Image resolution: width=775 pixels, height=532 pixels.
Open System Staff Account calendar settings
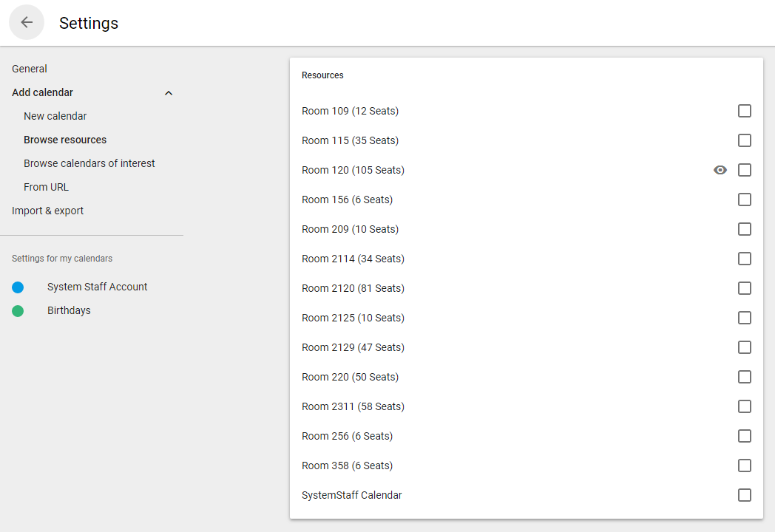(97, 287)
